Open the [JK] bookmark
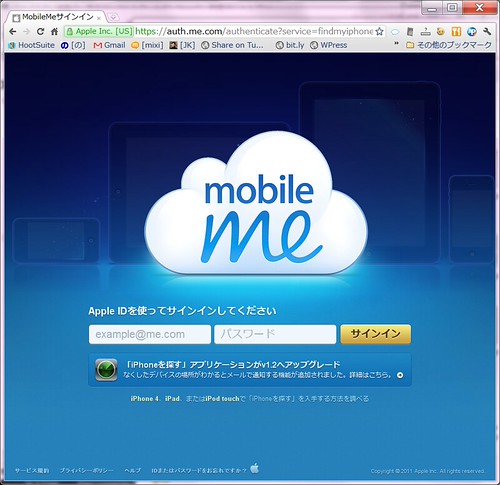The width and height of the screenshot is (500, 485). point(182,45)
